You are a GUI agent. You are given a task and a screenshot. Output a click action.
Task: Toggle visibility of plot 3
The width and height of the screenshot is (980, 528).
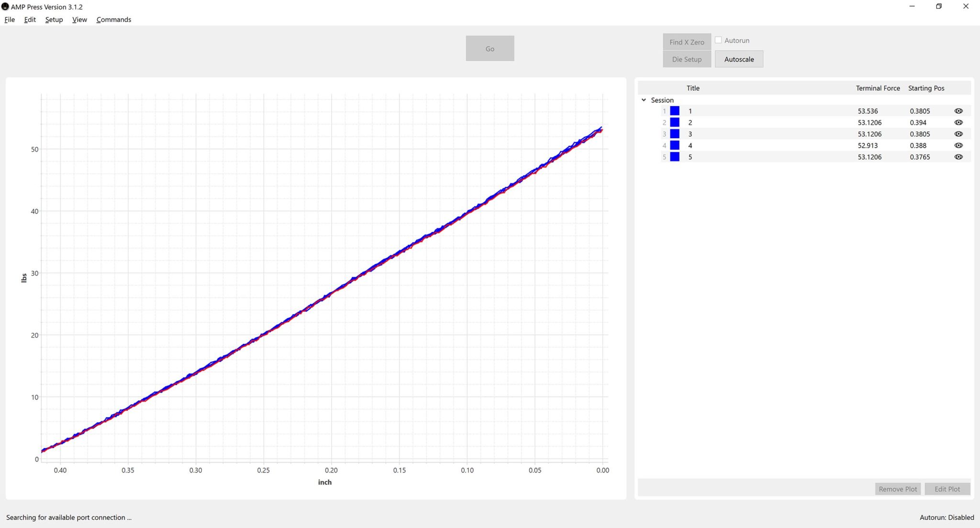[959, 134]
